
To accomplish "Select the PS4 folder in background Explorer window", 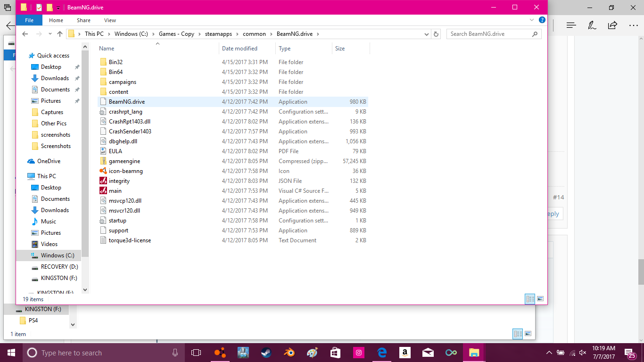I will tap(33, 321).
